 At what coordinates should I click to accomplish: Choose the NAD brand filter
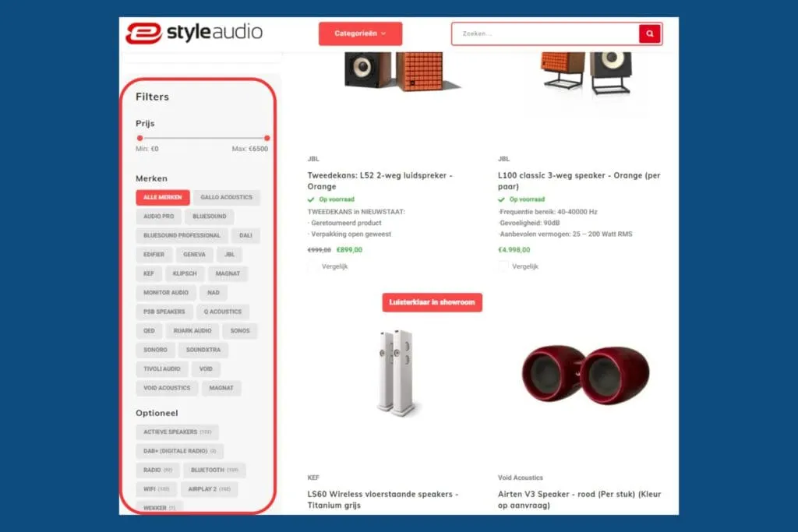[x=214, y=292]
